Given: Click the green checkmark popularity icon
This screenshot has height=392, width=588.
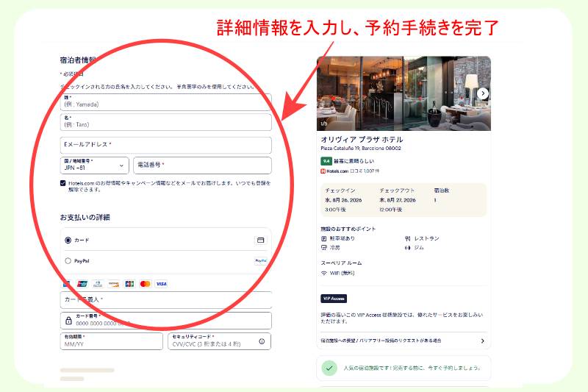Looking at the screenshot, I should tap(329, 368).
